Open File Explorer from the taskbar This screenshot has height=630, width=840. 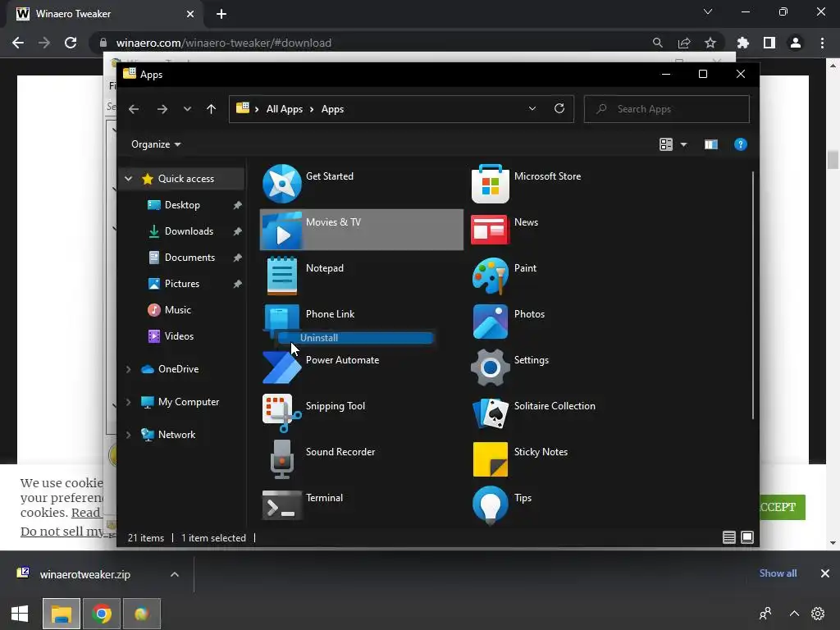tap(62, 614)
